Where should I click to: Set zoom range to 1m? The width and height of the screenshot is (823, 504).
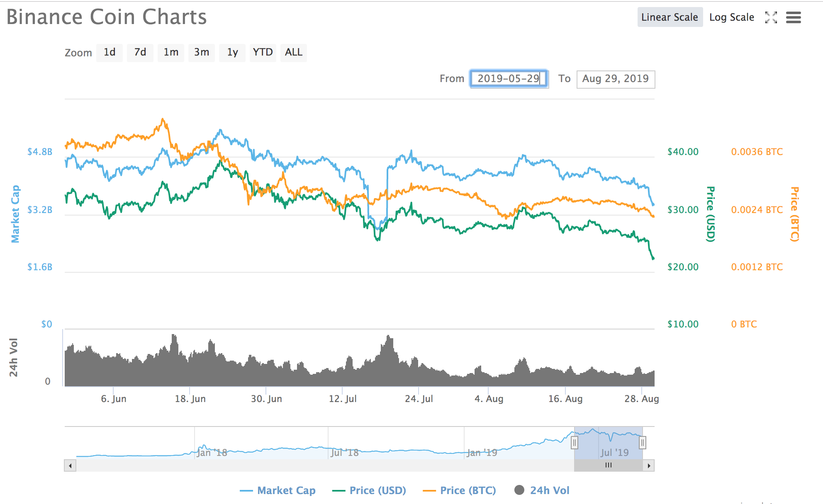click(171, 52)
